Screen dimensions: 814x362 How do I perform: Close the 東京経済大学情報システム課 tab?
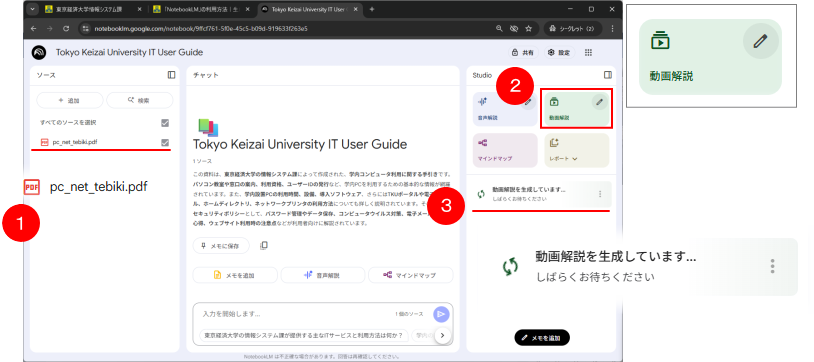point(139,9)
